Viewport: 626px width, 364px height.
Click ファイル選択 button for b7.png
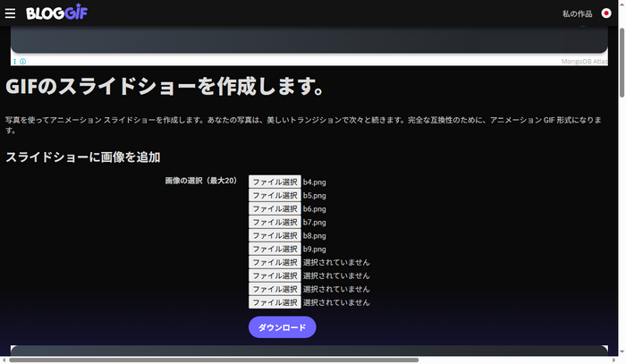click(275, 222)
